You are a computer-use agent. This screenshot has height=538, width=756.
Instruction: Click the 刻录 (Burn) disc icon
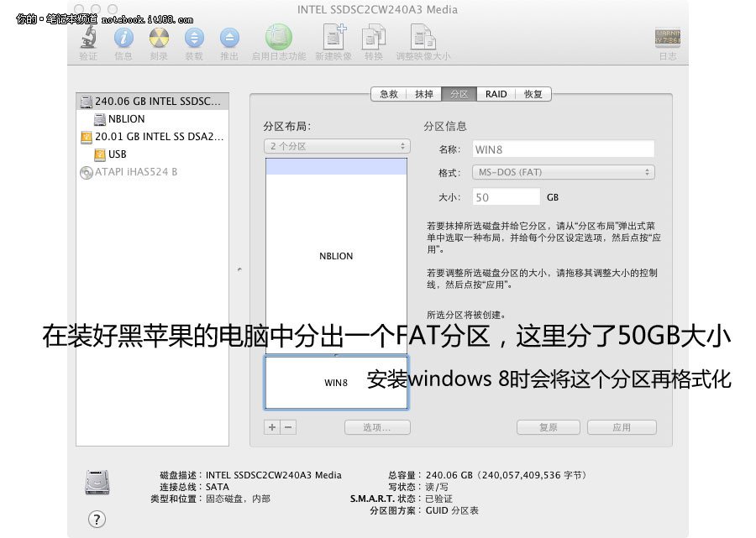157,37
